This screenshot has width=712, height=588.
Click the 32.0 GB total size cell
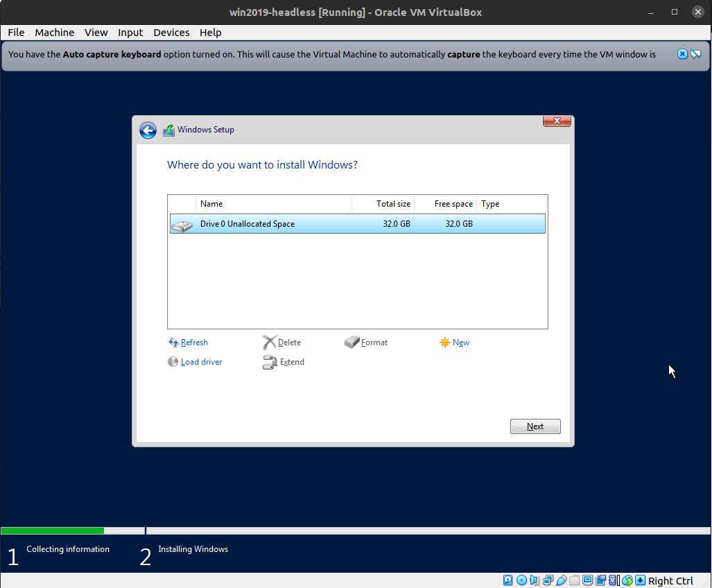tap(397, 224)
